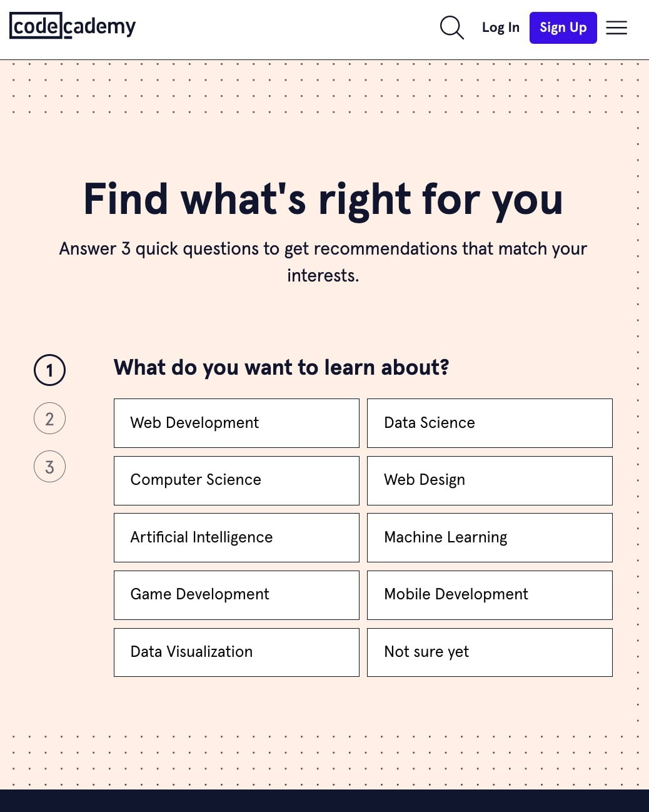Open the search magnifier icon
The height and width of the screenshot is (812, 649).
pos(451,28)
